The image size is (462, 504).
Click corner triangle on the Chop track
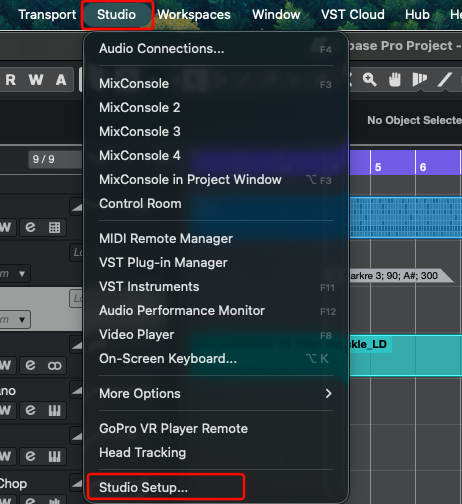[77, 482]
